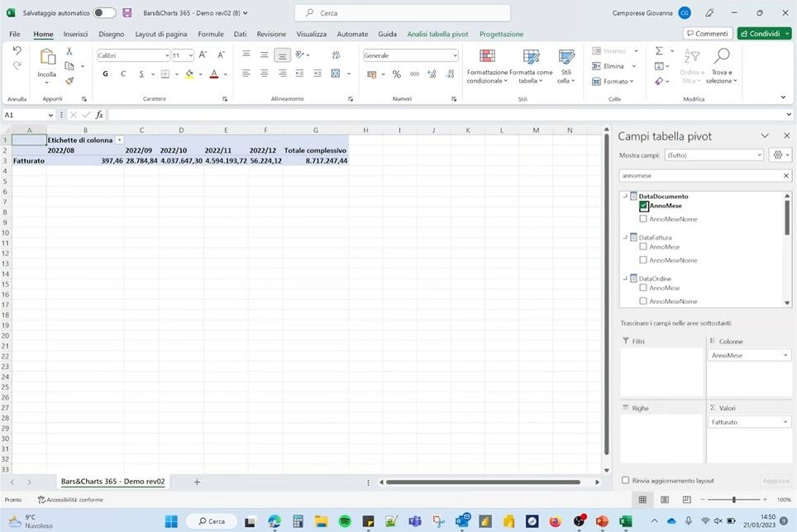Switch to the Progettazione tab
This screenshot has width=797, height=532.
point(501,34)
